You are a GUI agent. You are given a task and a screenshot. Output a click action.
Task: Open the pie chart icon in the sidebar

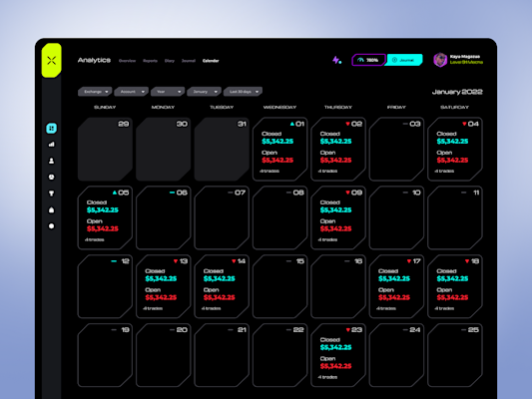pos(51,177)
